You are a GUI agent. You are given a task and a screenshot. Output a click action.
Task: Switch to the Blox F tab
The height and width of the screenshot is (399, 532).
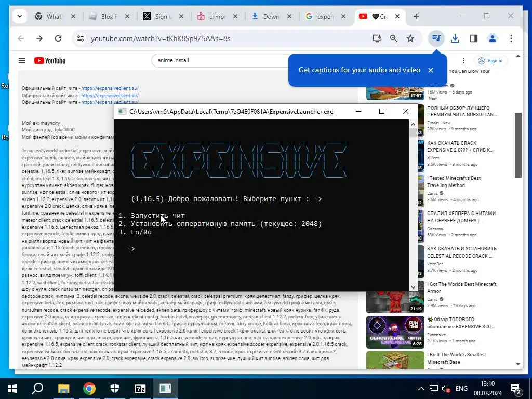(109, 16)
